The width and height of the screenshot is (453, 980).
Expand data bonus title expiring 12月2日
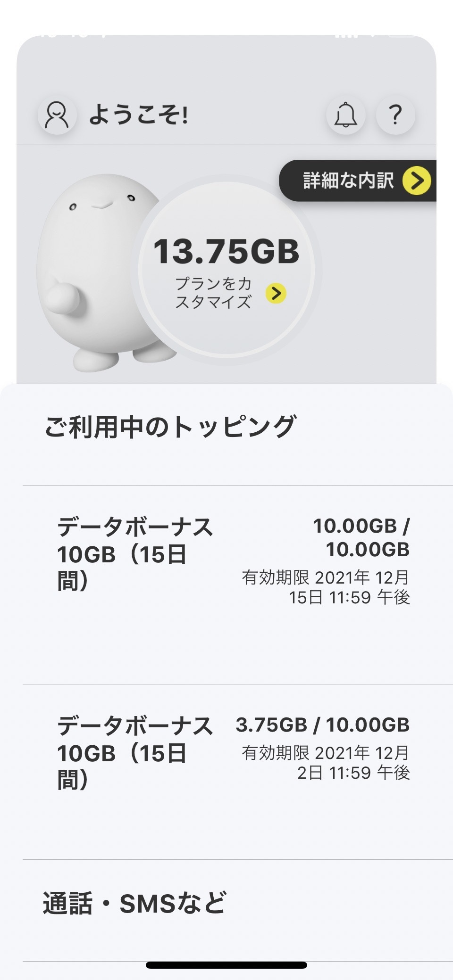click(x=134, y=753)
